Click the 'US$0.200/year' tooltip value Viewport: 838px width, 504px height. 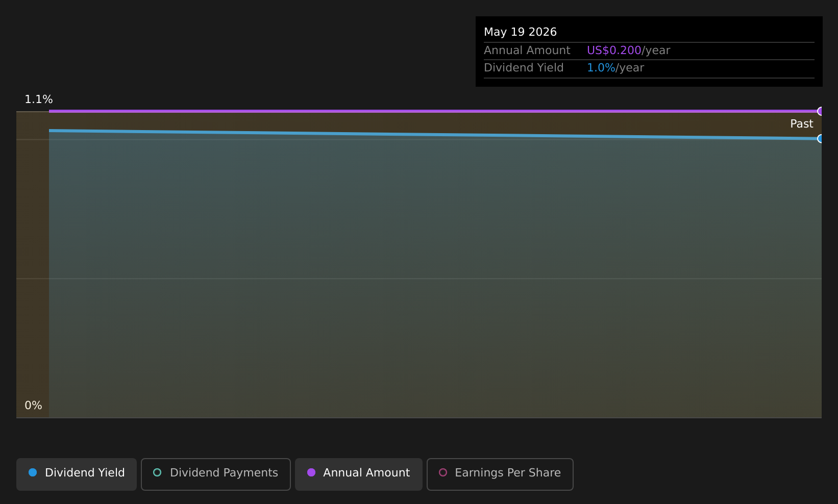point(628,51)
